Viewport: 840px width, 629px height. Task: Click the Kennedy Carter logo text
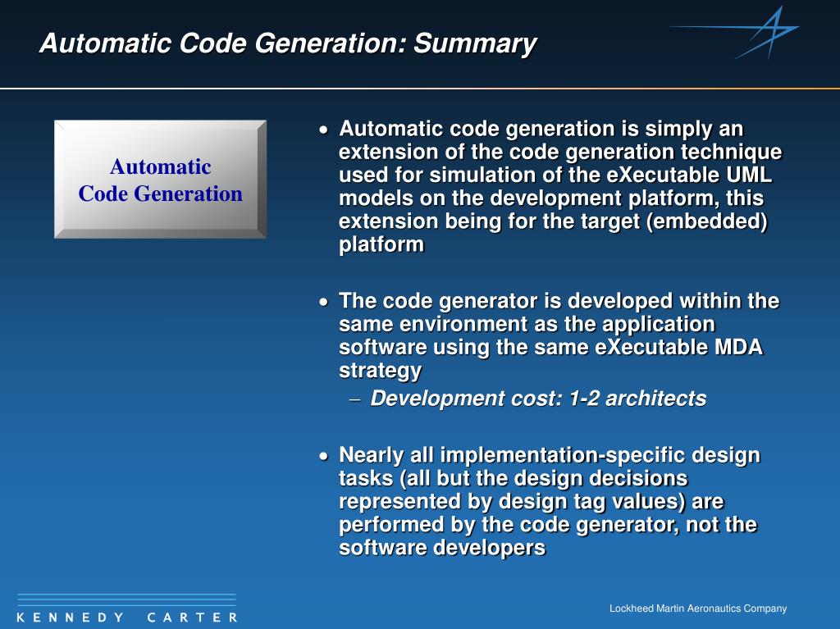(x=127, y=618)
